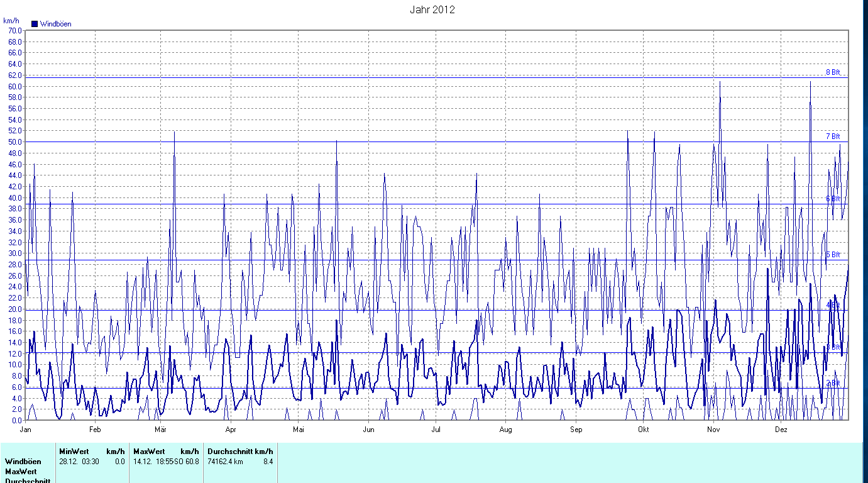The image size is (868, 483).
Task: Click the MaxWert row label below Windböen
Action: pyautogui.click(x=21, y=471)
